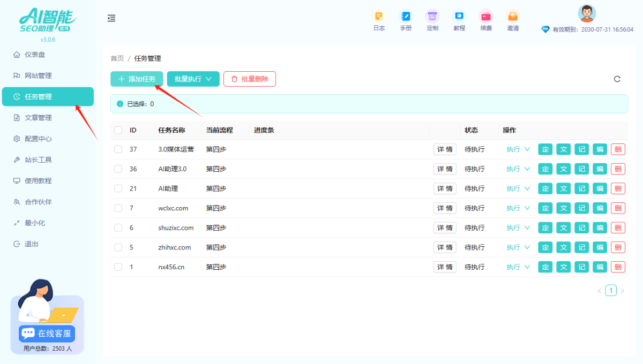The height and width of the screenshot is (364, 643).
Task: Click the 详情 button for 3.0媒体运营
Action: coord(445,149)
